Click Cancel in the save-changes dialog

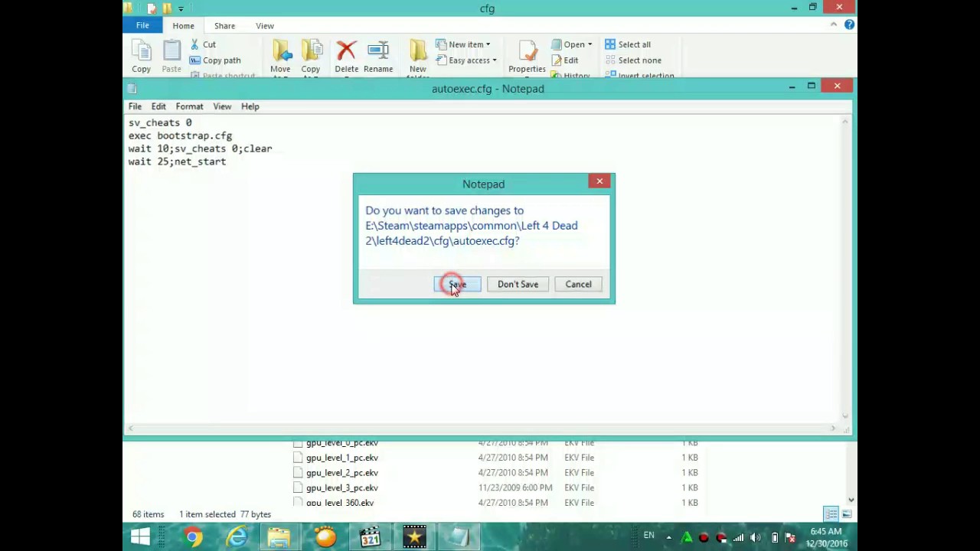pos(578,284)
